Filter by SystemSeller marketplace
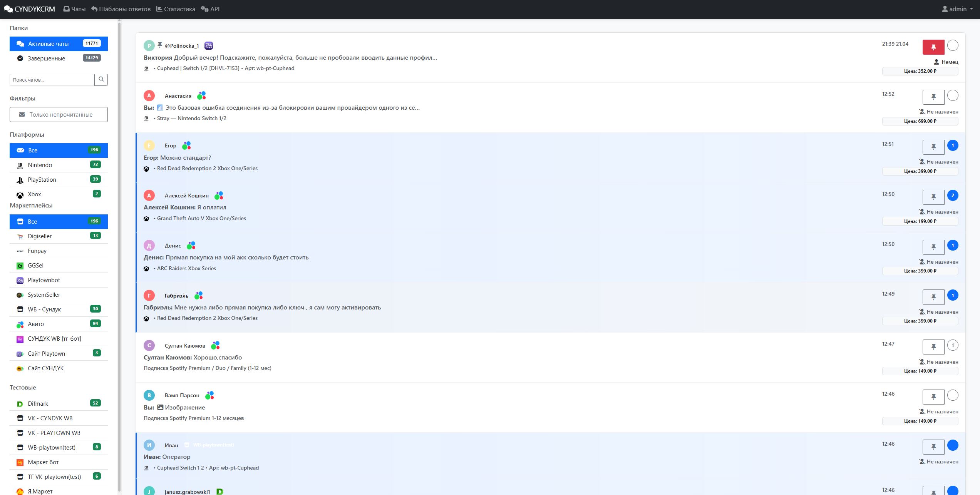This screenshot has width=980, height=495. [x=59, y=294]
